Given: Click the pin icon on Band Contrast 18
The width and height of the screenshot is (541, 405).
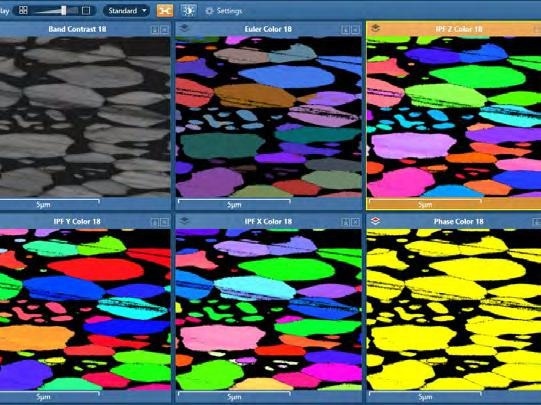Looking at the screenshot, I should [155, 30].
